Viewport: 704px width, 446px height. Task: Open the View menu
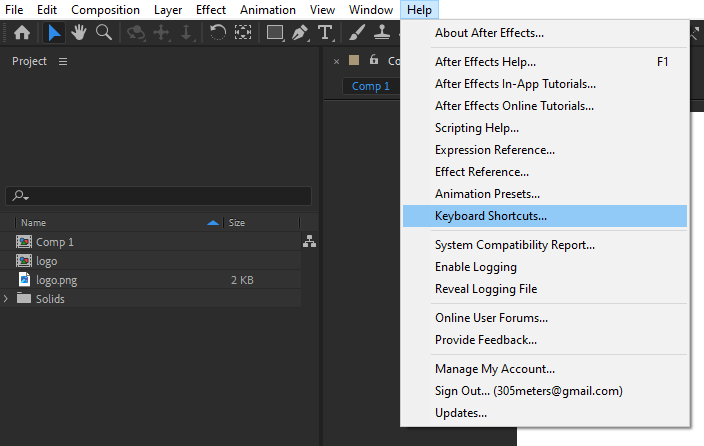coord(322,9)
